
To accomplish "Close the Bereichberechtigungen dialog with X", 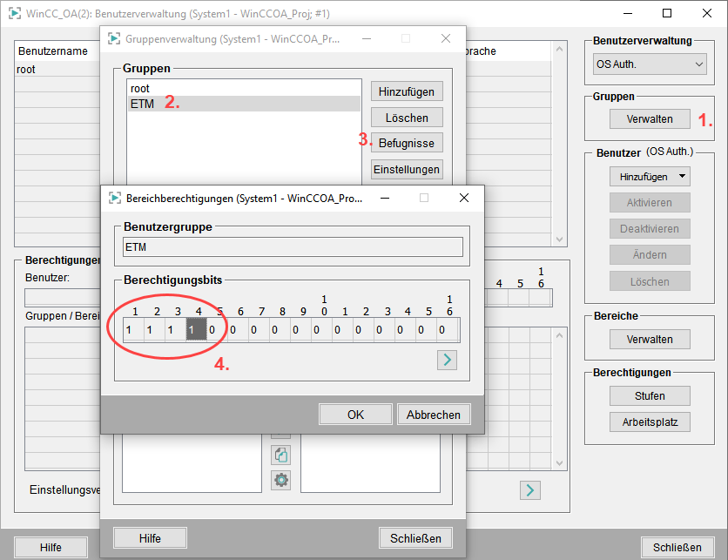I will 464,198.
